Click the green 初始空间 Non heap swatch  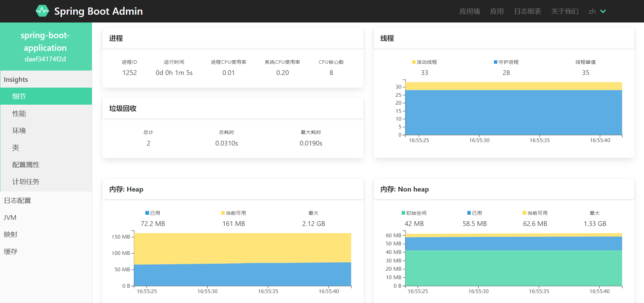403,213
